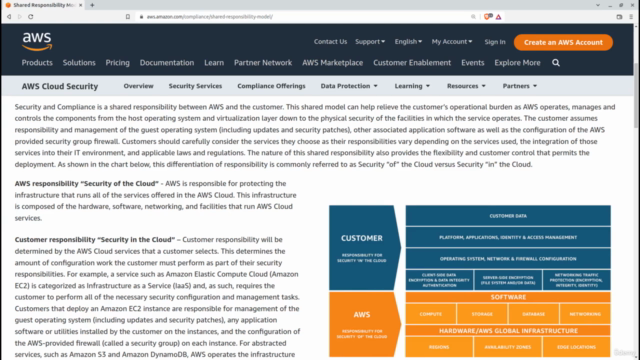Click "Customer responsibility “Security in the Cloud”" text

[x=95, y=240]
